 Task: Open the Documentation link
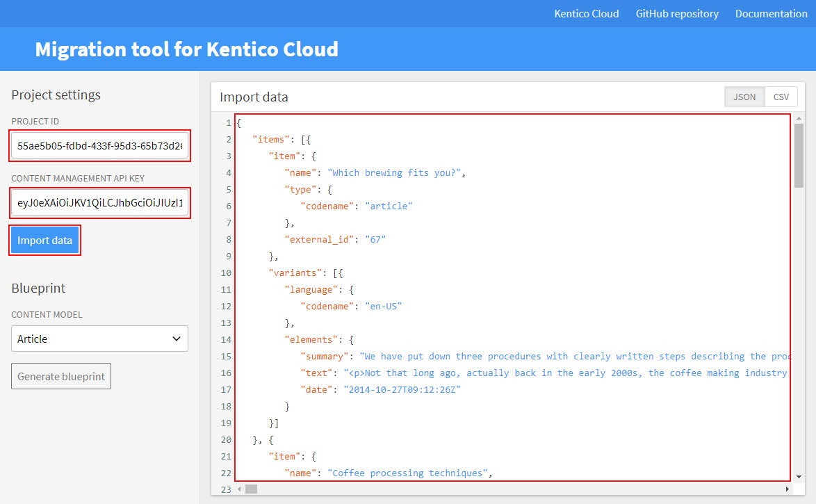tap(772, 13)
